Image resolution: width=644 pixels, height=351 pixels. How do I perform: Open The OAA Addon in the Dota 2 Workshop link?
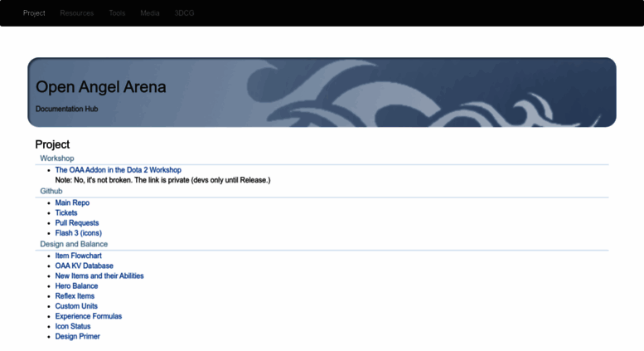[119, 170]
